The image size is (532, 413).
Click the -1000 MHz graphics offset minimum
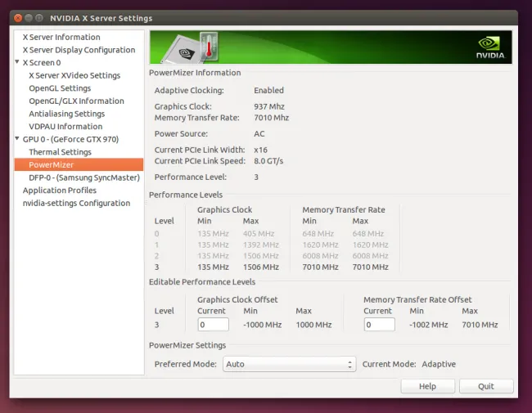[262, 325]
